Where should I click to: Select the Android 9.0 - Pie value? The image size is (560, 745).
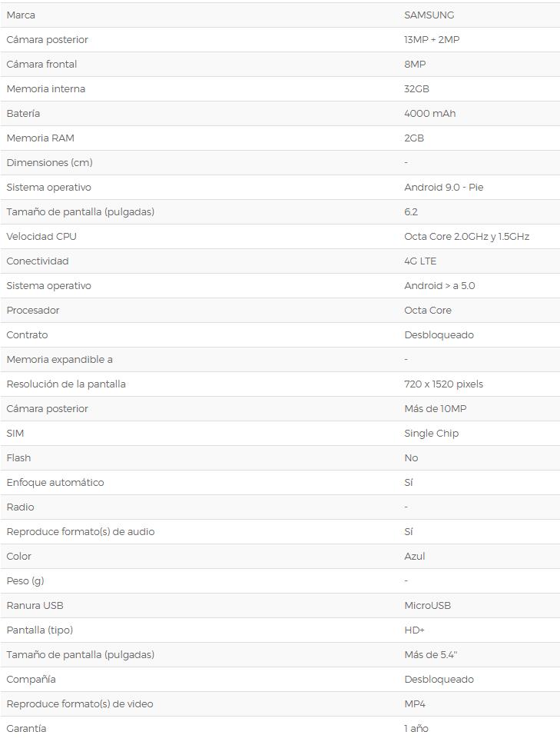[x=444, y=187]
